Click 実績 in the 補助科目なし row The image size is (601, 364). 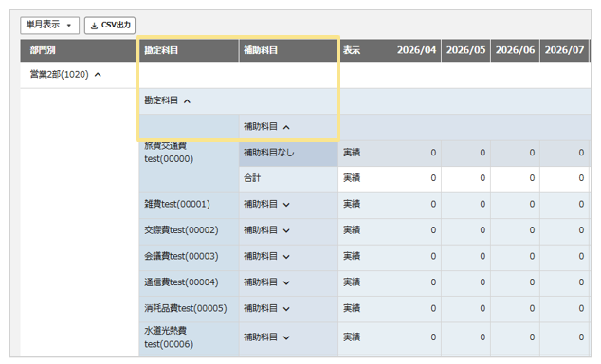tap(352, 153)
